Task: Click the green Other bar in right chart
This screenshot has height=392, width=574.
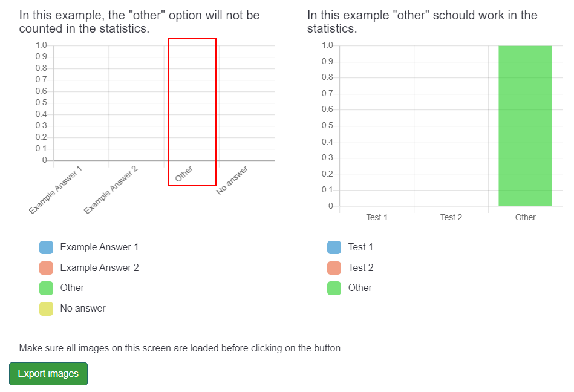Action: [525, 126]
